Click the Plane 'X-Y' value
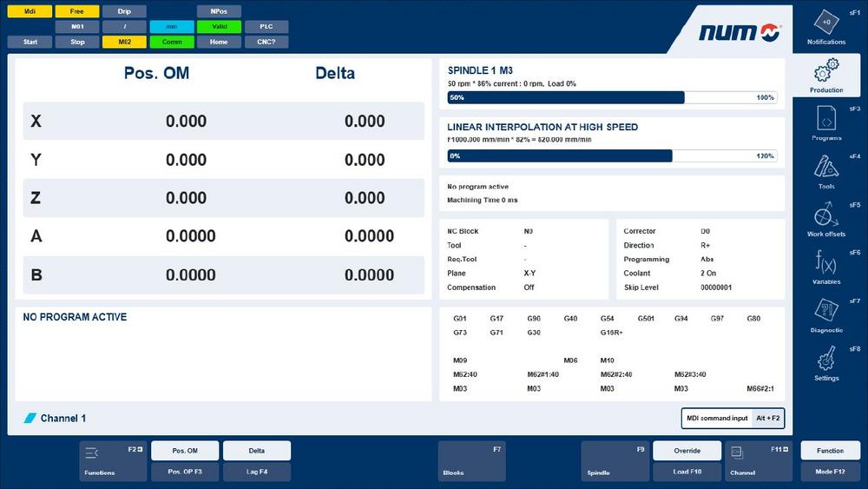 coord(529,273)
